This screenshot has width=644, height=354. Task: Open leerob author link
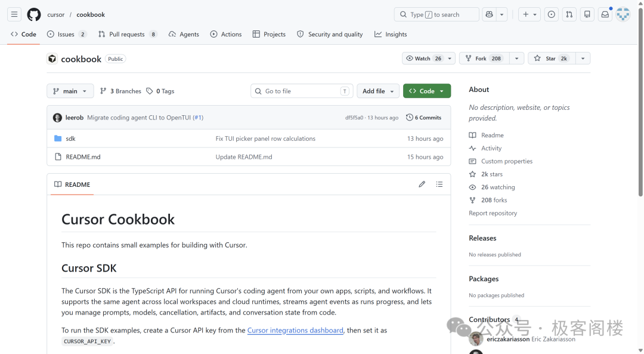pos(75,118)
